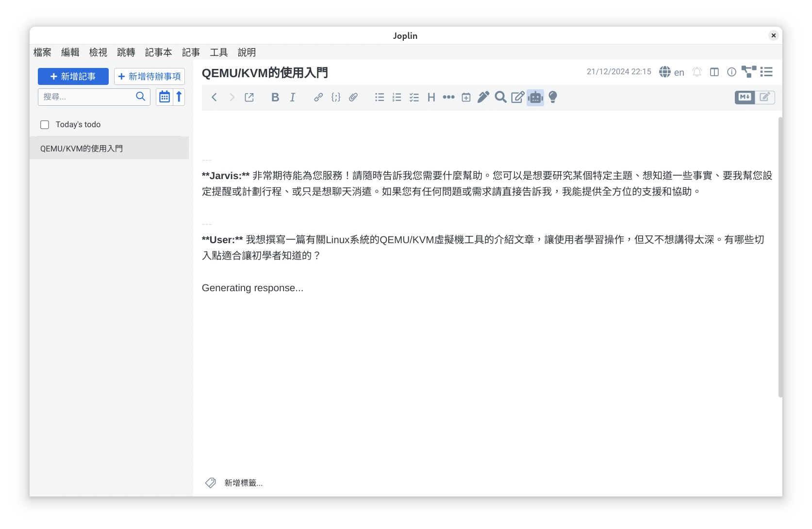Screen dimensions: 812x529
Task: Change note sort order with the arrow icon
Action: point(178,97)
